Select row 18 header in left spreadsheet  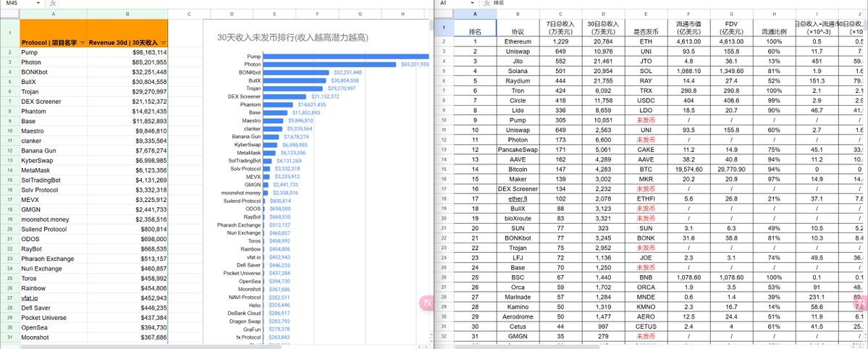point(9,210)
